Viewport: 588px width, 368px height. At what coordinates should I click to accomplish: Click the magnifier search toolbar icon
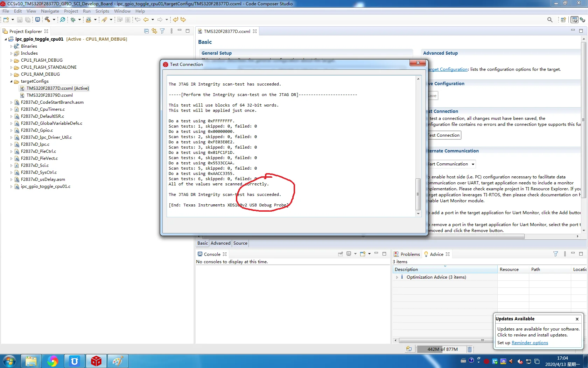coord(63,20)
